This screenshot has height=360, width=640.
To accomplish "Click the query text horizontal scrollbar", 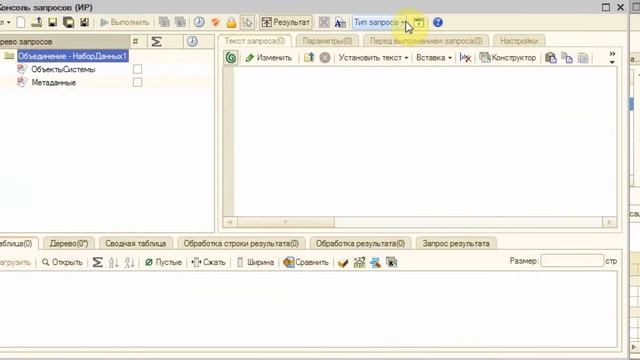I will [x=420, y=222].
